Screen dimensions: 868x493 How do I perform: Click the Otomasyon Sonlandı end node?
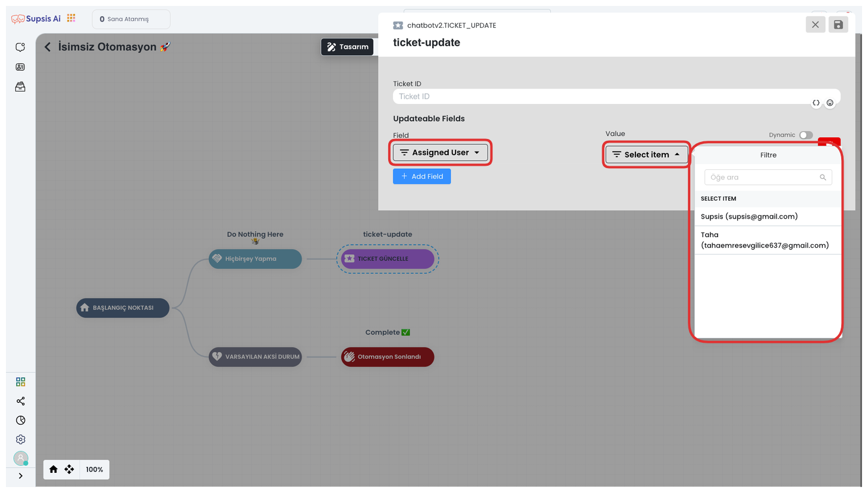(388, 357)
